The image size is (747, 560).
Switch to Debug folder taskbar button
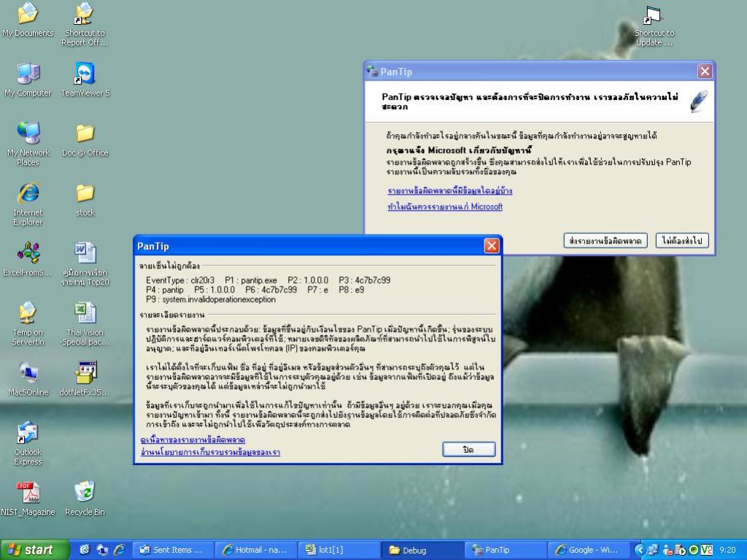[x=422, y=550]
